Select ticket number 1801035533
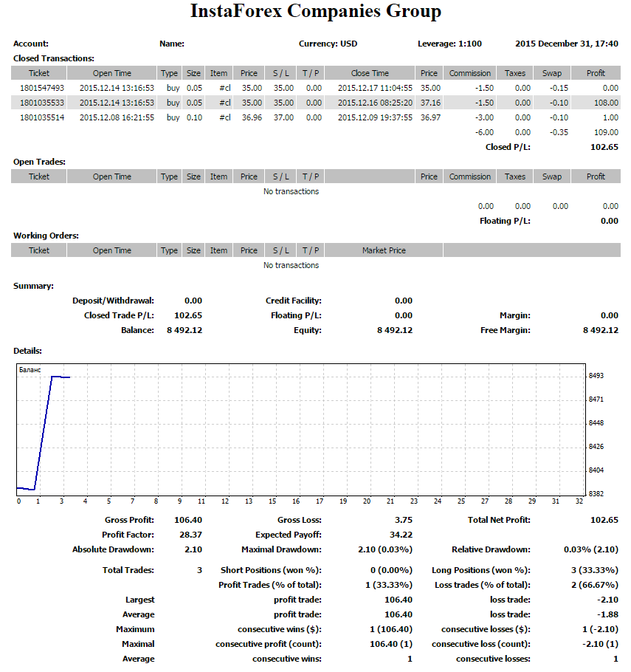Viewport: 631px width, 672px height. [x=42, y=103]
